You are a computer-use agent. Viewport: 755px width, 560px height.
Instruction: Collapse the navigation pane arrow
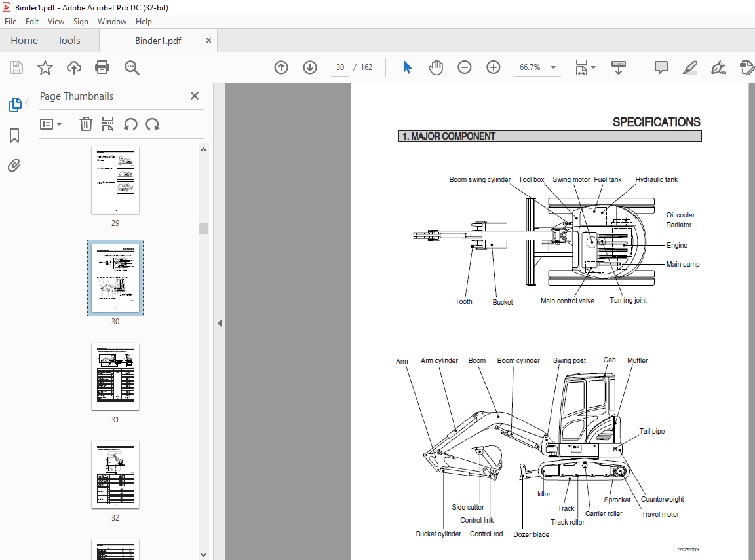(x=220, y=324)
